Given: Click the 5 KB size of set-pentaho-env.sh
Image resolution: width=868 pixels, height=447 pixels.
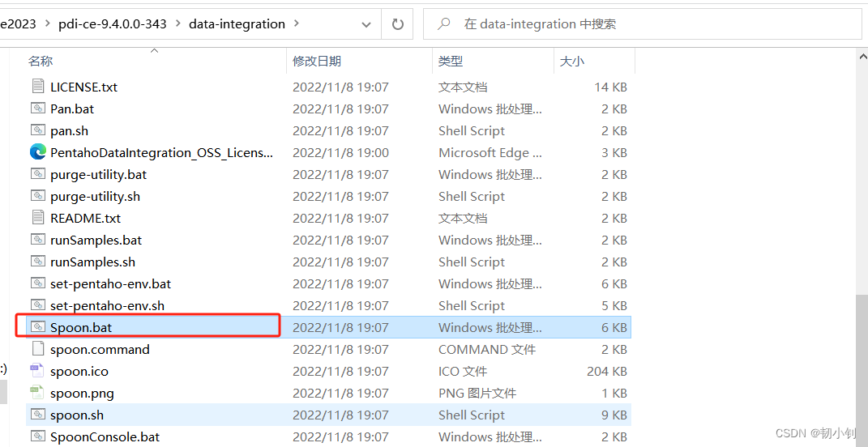Looking at the screenshot, I should pyautogui.click(x=614, y=305).
